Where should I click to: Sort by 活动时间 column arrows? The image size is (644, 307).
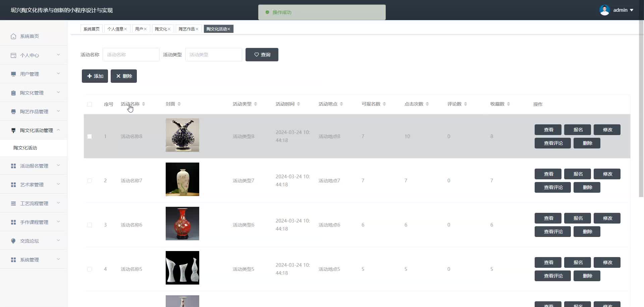[x=299, y=104]
